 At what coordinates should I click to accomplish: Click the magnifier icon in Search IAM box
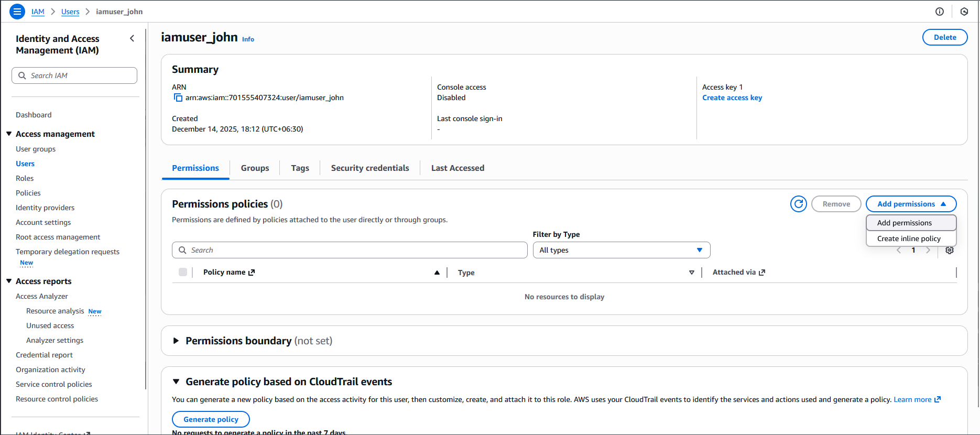click(x=22, y=75)
